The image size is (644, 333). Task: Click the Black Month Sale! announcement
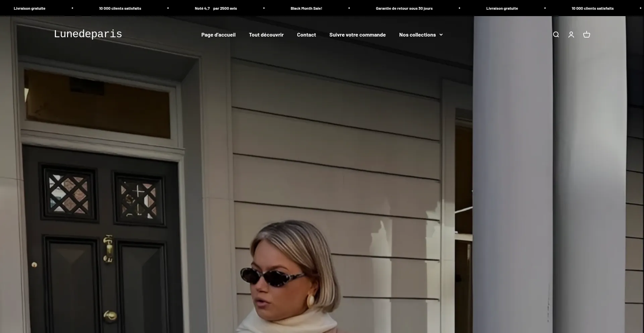point(306,8)
